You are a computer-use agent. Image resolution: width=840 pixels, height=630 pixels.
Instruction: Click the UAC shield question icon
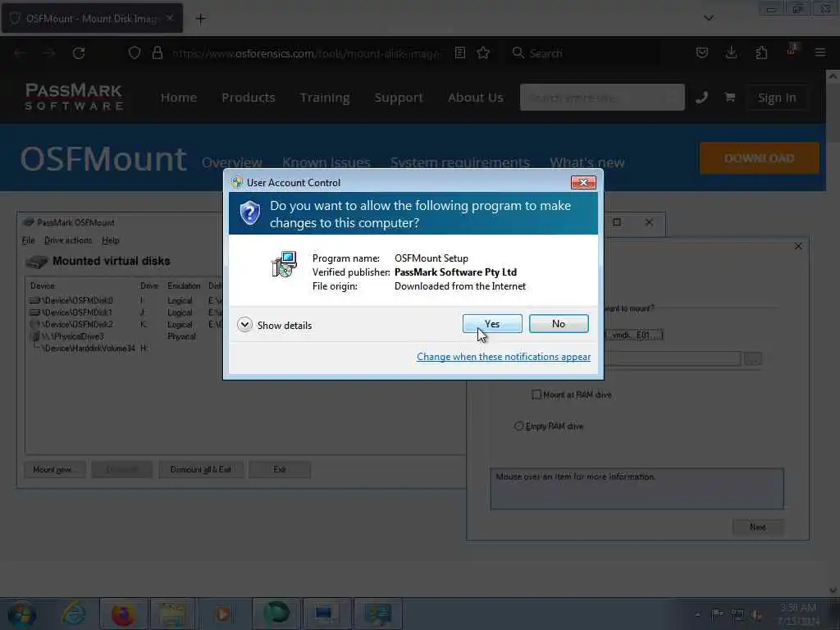click(249, 213)
